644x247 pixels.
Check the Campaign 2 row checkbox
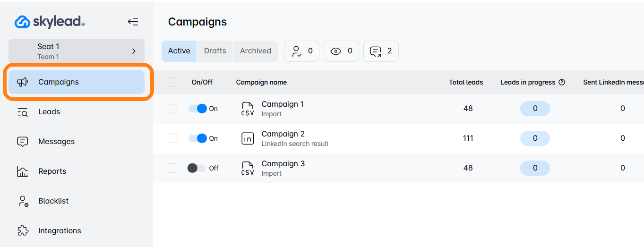tap(172, 138)
